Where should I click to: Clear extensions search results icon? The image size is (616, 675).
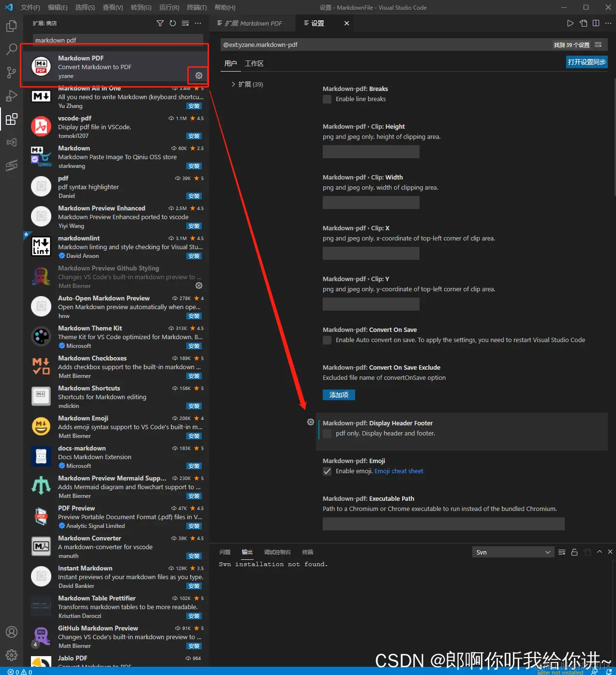coord(185,23)
